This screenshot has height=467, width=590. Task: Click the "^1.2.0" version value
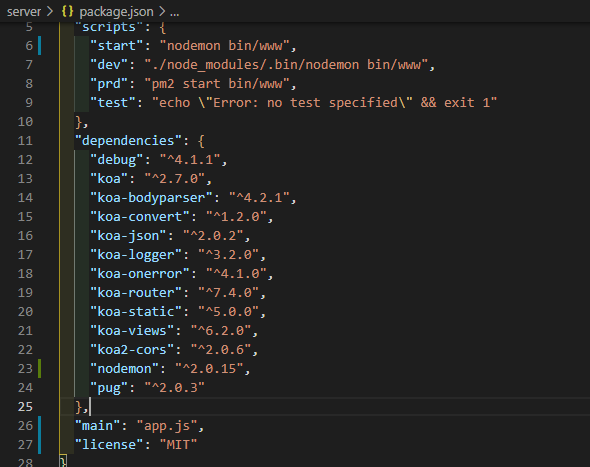click(x=236, y=217)
